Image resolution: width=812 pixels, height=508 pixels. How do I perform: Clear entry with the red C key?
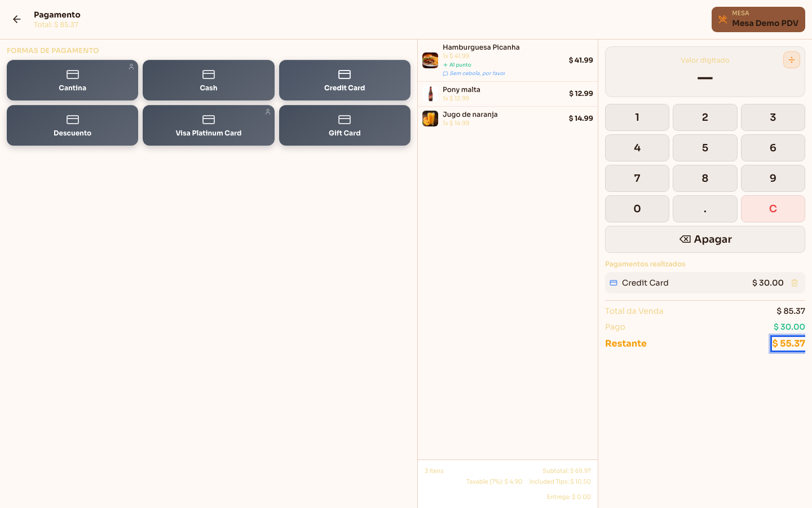pyautogui.click(x=773, y=209)
